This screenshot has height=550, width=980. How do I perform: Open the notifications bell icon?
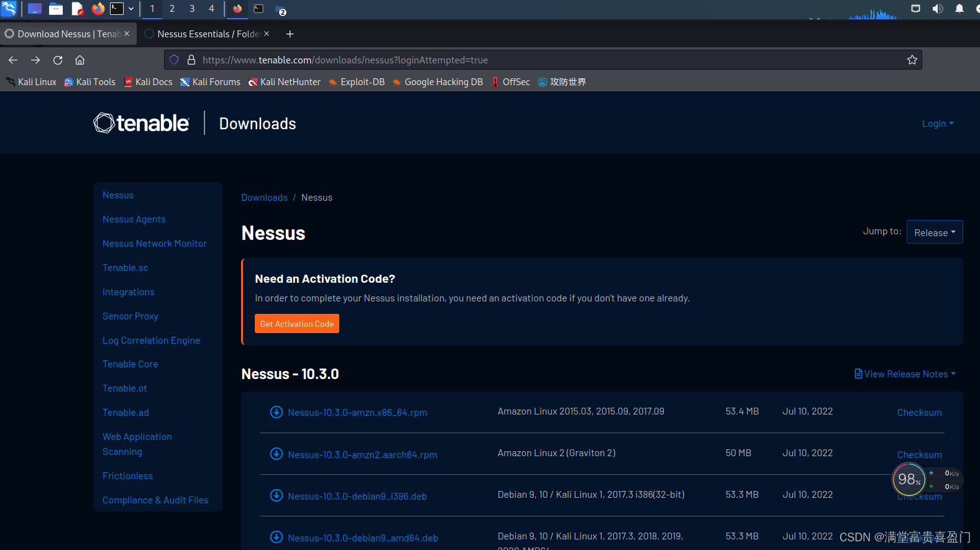(959, 9)
